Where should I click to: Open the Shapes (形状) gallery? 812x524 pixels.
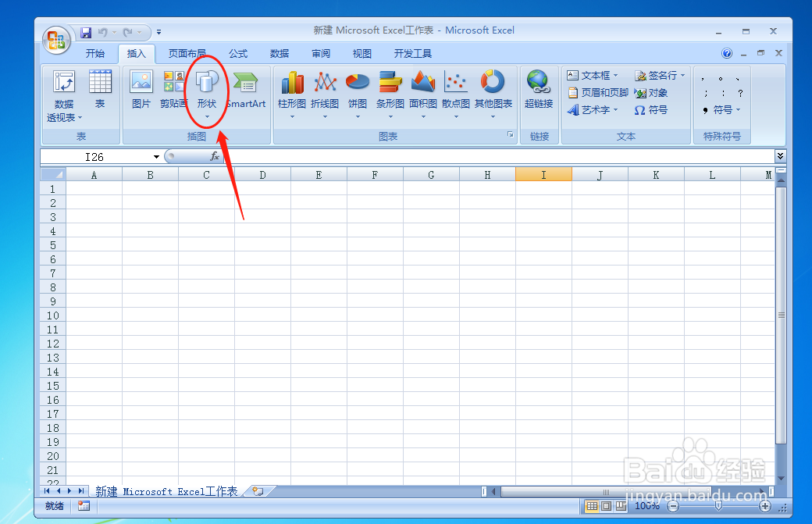[x=207, y=94]
